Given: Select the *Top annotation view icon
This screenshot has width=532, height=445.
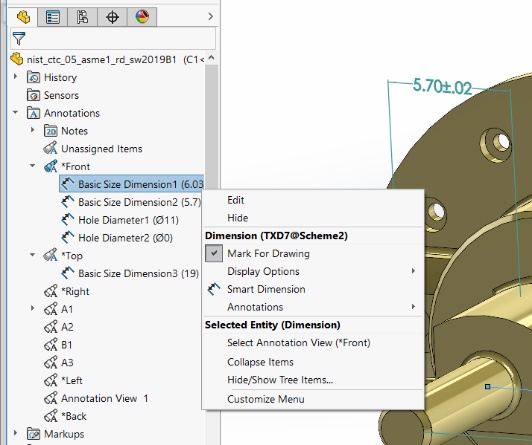Looking at the screenshot, I should click(x=51, y=255).
